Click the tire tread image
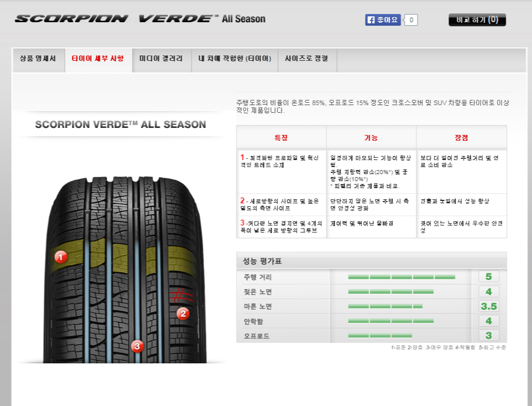 click(x=125, y=270)
